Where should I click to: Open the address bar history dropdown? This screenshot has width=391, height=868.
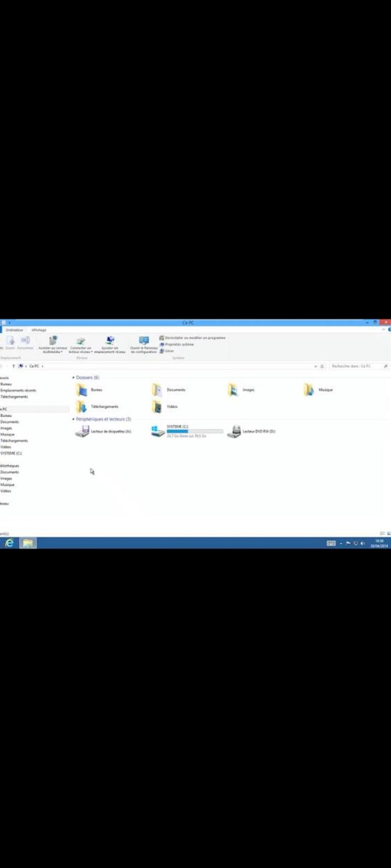click(x=316, y=366)
